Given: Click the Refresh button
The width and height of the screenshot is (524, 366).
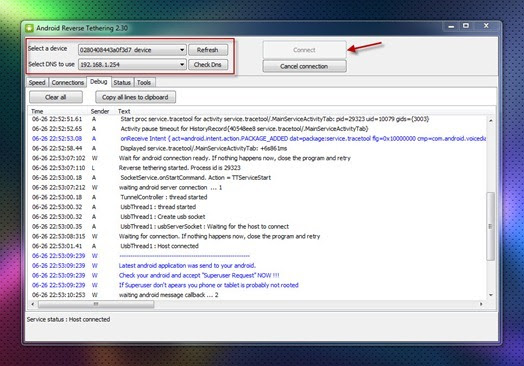Looking at the screenshot, I should point(208,50).
